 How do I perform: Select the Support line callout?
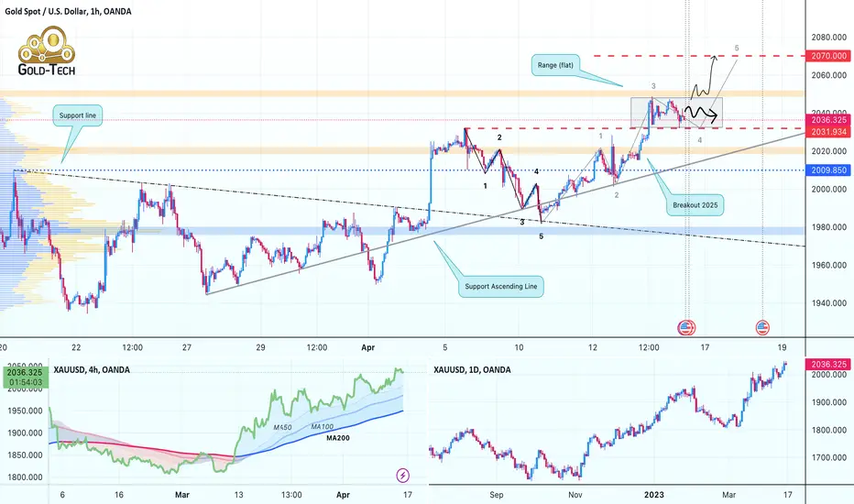click(x=77, y=115)
